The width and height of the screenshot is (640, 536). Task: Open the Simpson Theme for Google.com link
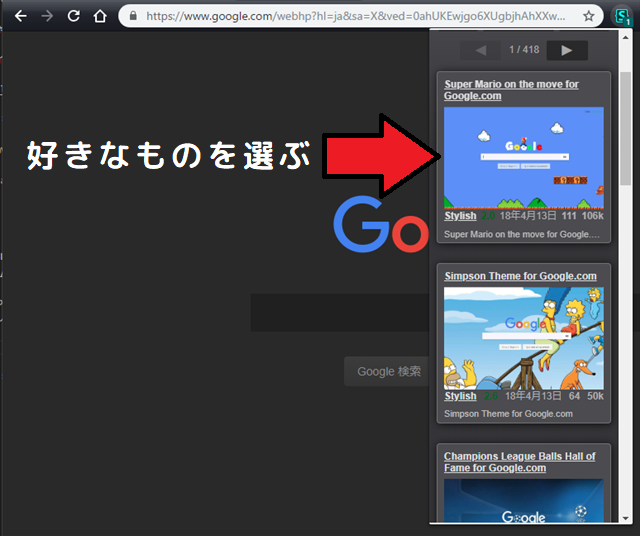520,276
